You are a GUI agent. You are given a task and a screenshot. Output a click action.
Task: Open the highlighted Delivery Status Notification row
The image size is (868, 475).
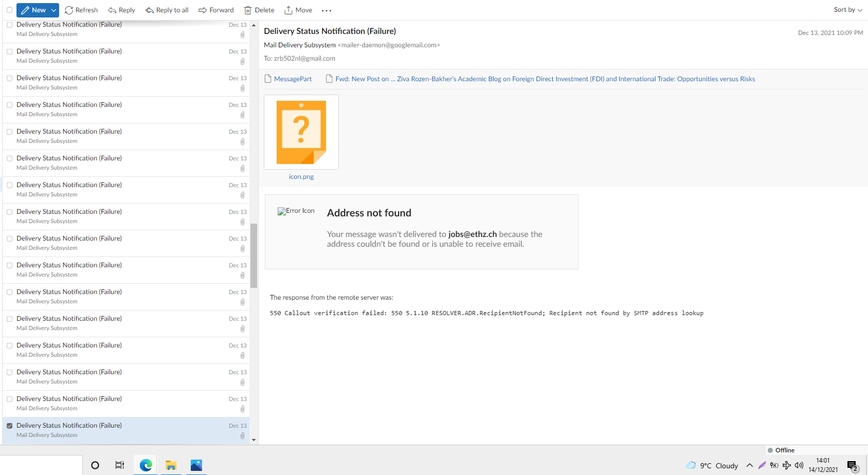pos(126,430)
